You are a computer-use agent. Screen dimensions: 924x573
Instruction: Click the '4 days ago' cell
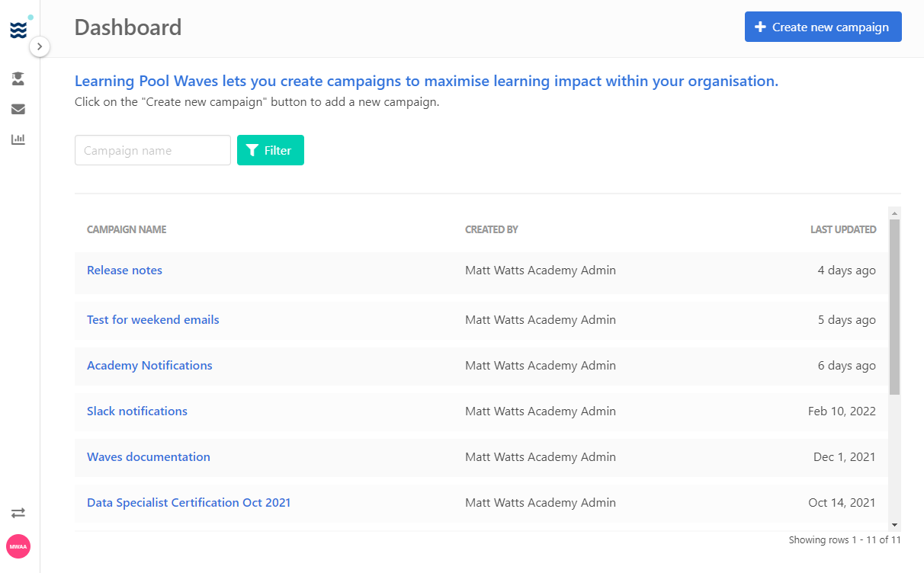[846, 270]
